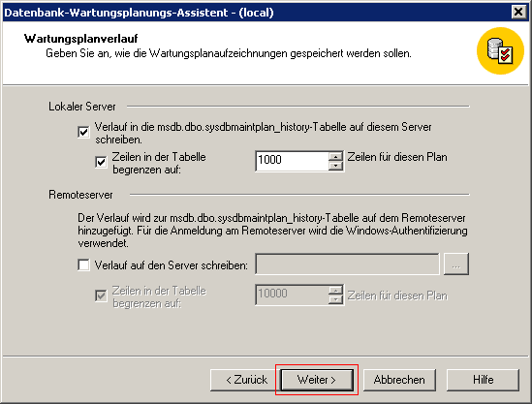
Task: Decrease local row limit with down arrow
Action: 335,166
